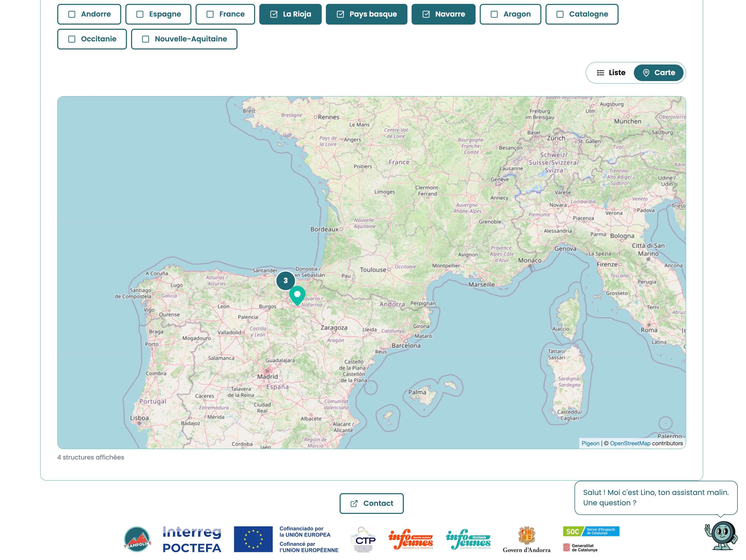The image size is (746, 560).
Task: Click the Interreg POCTEFA logo
Action: 192,540
